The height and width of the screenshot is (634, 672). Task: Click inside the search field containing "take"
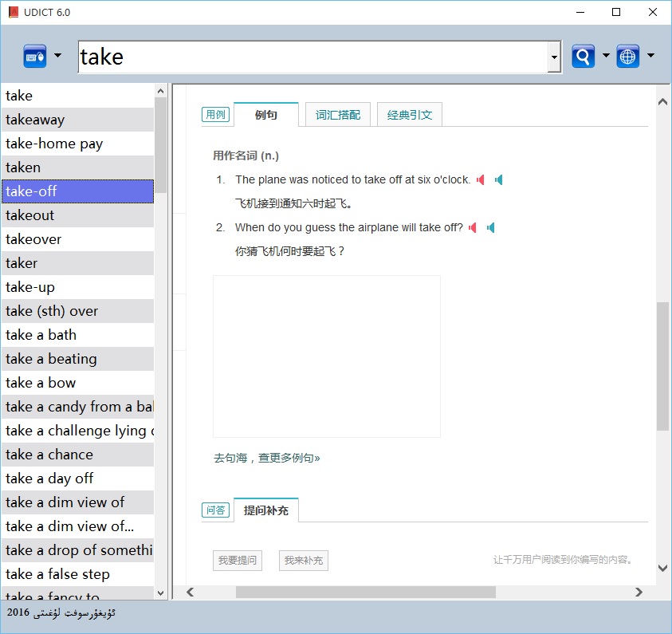311,57
